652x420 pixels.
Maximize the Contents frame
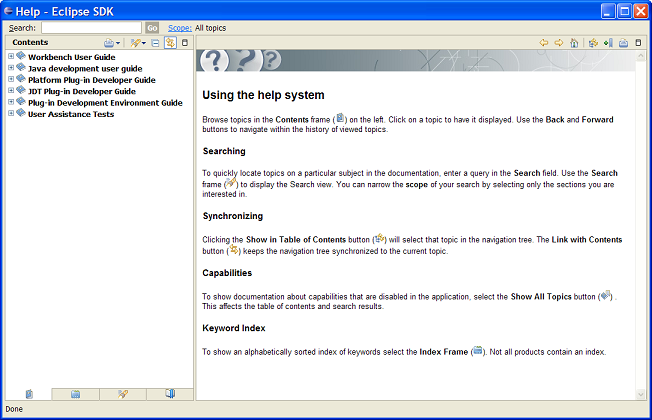click(x=185, y=43)
